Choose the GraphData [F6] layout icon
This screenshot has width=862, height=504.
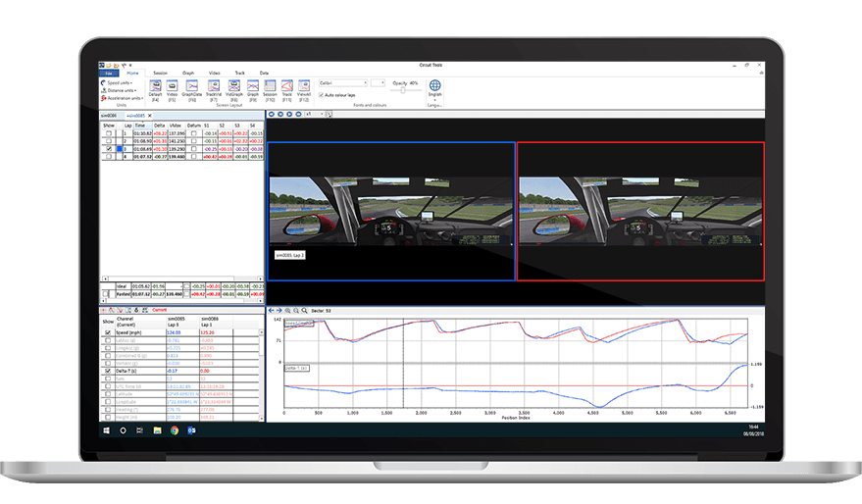pos(191,88)
